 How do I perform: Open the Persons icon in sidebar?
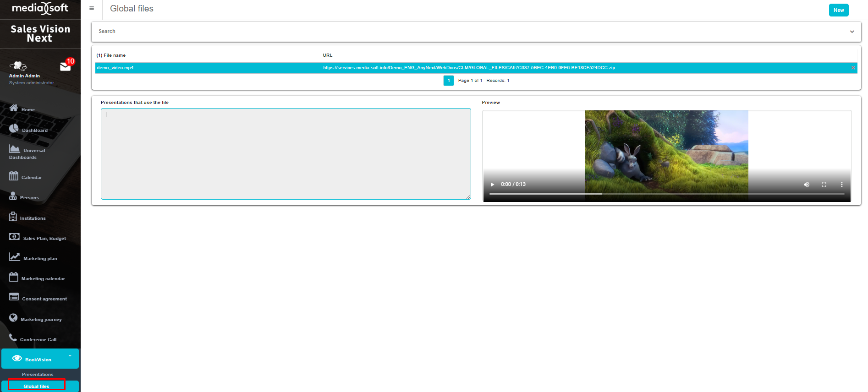[13, 196]
